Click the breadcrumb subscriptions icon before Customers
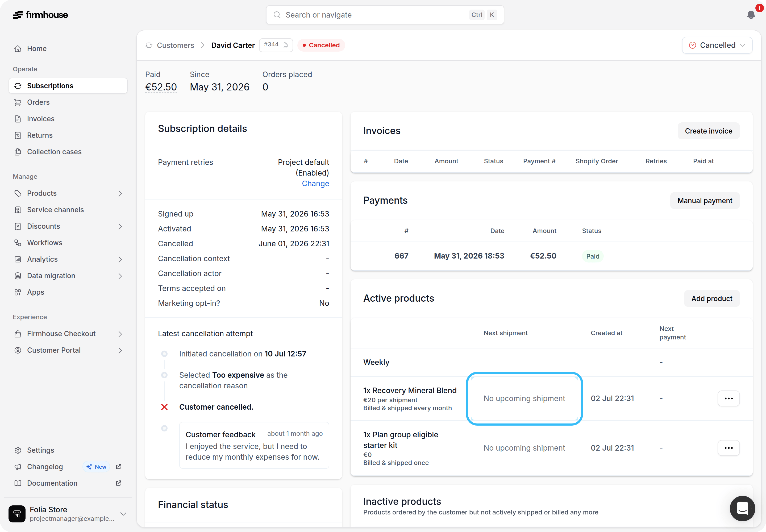Screen dimensions: 766x532 pos(149,45)
